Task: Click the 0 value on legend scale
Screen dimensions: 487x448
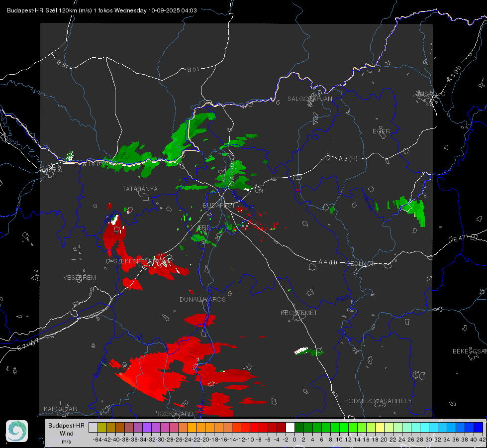Action: point(294,440)
